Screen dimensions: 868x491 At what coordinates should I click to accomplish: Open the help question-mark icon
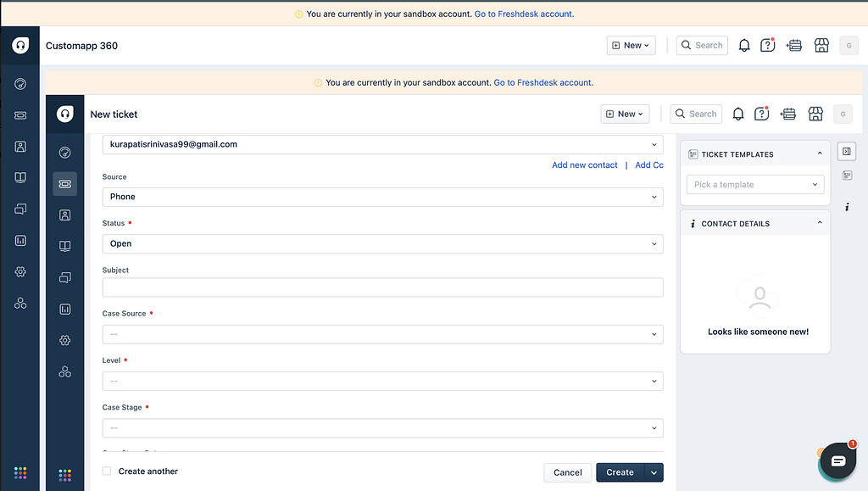[x=760, y=113]
